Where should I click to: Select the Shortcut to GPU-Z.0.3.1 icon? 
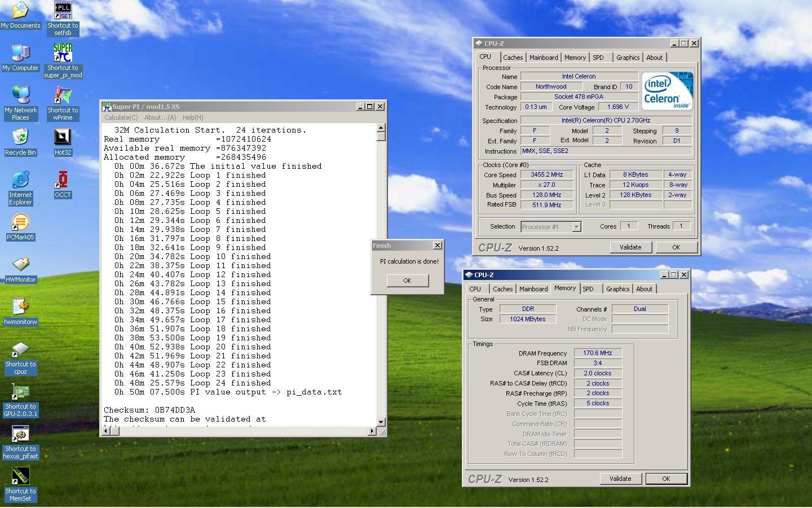(20, 400)
